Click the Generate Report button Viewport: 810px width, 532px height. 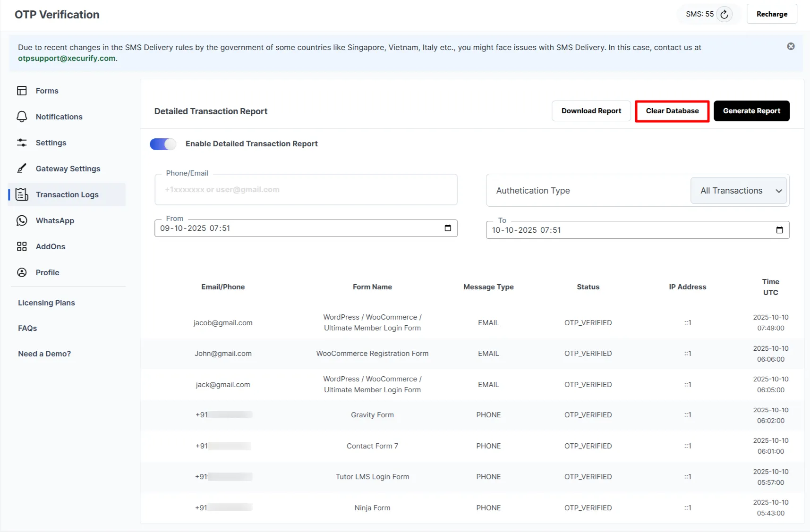coord(751,111)
